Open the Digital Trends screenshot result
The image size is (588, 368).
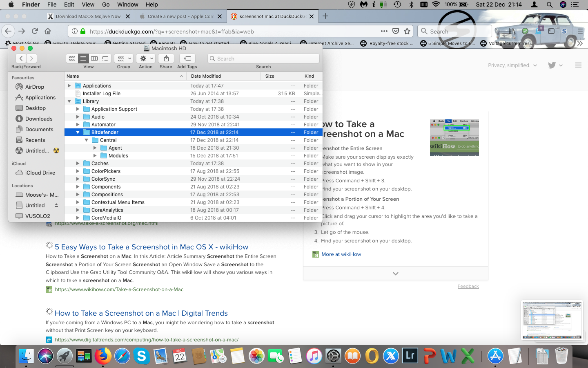(141, 313)
